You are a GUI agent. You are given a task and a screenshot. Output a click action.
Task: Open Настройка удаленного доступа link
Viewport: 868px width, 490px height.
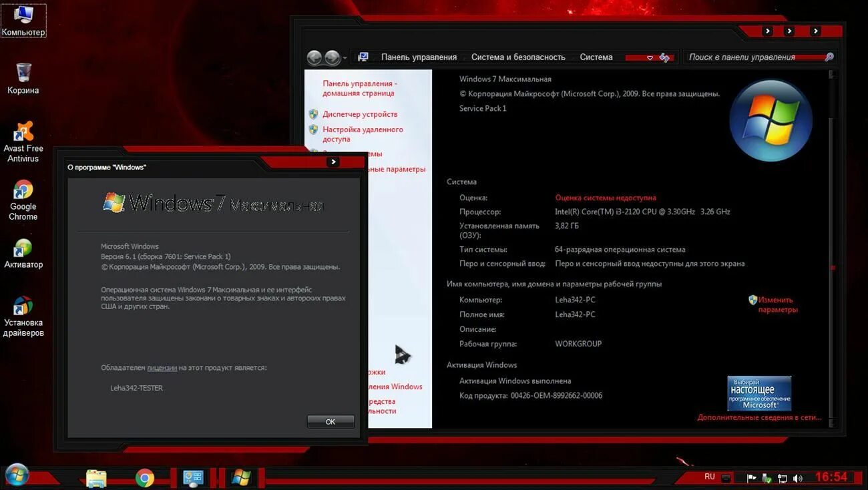coord(363,134)
